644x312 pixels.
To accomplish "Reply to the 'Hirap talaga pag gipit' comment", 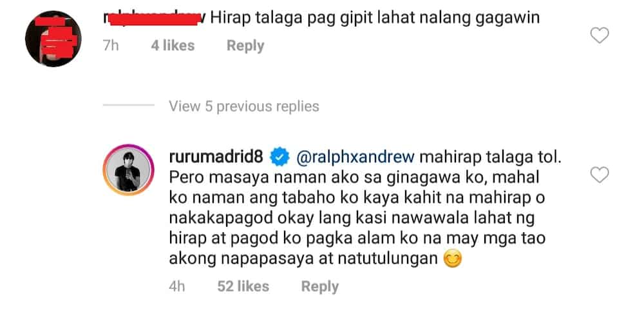I will coord(245,46).
